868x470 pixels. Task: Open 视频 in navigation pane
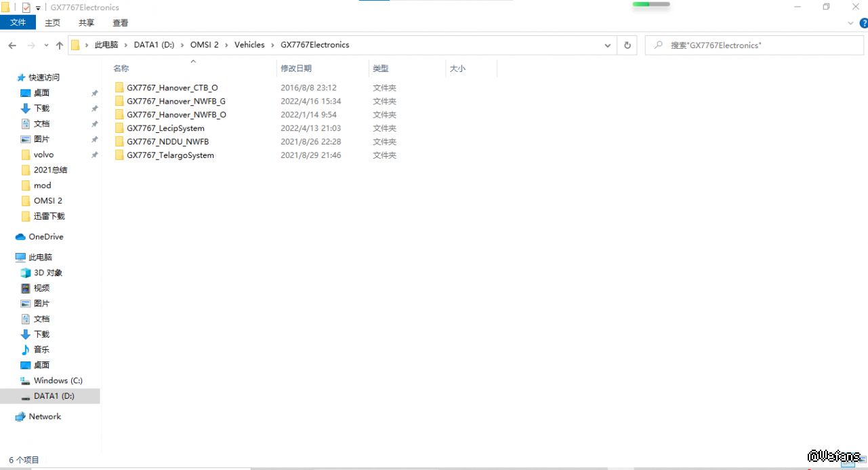point(41,288)
